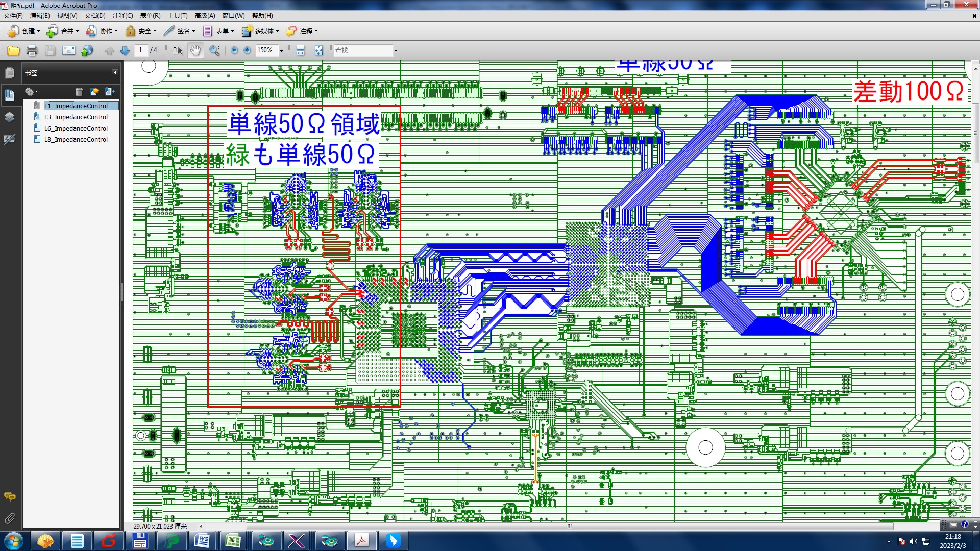Open the 安全 security dropdown

tap(141, 31)
